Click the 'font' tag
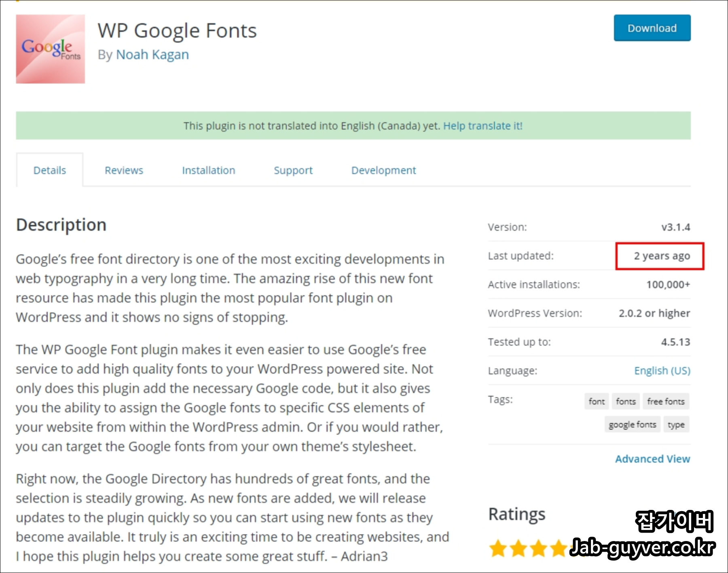This screenshot has height=573, width=728. pos(597,401)
